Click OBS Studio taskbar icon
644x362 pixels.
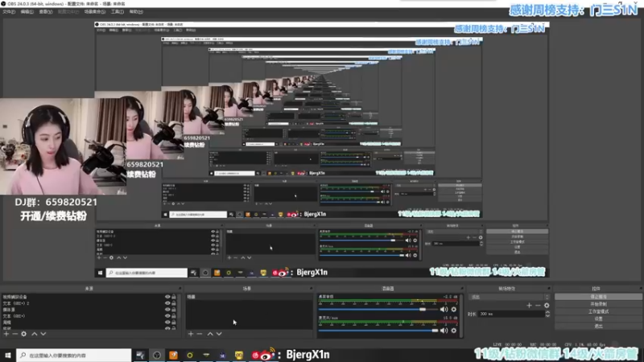click(x=157, y=355)
